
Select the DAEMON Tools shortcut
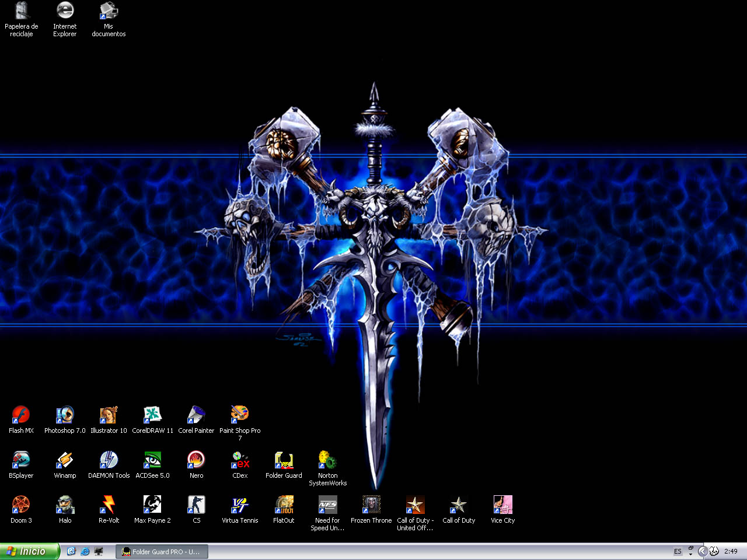click(109, 464)
